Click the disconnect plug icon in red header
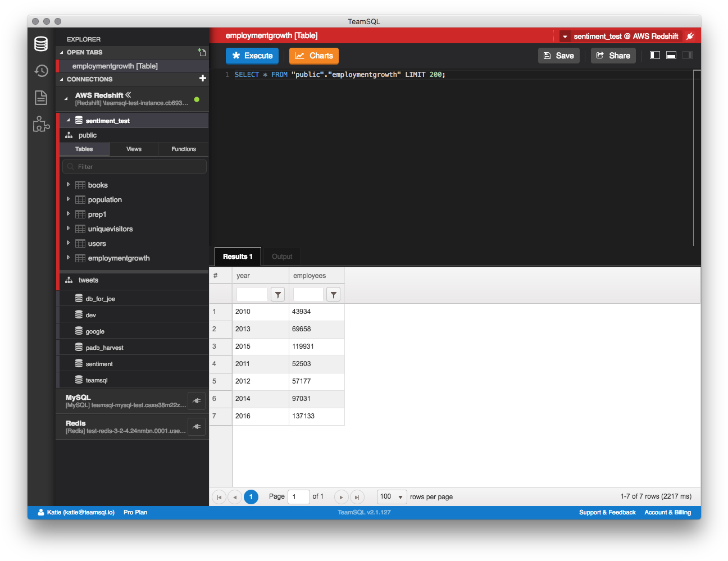The width and height of the screenshot is (728, 561). pyautogui.click(x=690, y=36)
